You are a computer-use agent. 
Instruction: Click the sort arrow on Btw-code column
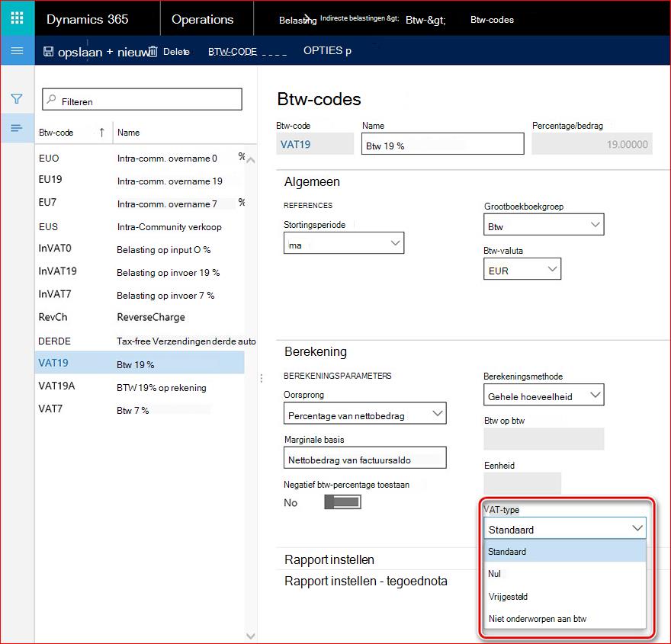(x=102, y=133)
